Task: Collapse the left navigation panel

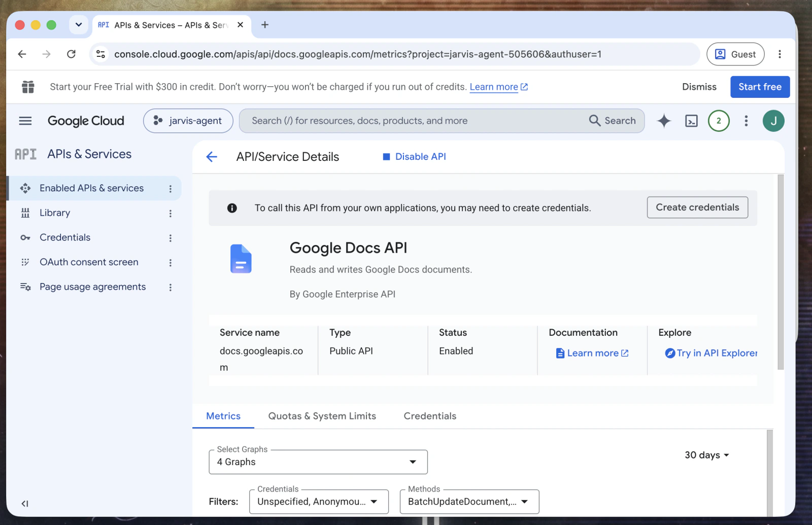Action: [24, 504]
